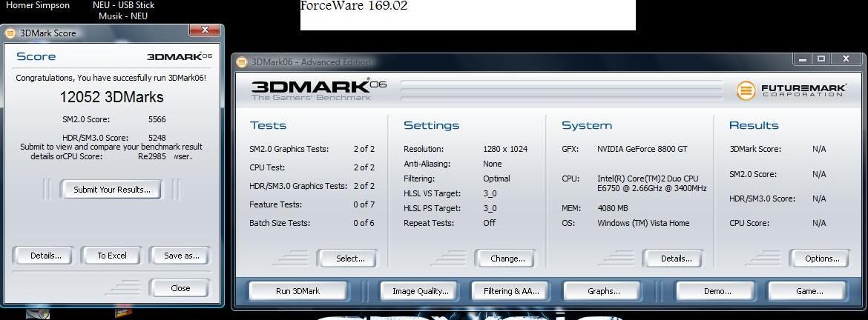The image size is (868, 320).
Task: Click the Futuremark Corporation logo
Action: click(792, 90)
